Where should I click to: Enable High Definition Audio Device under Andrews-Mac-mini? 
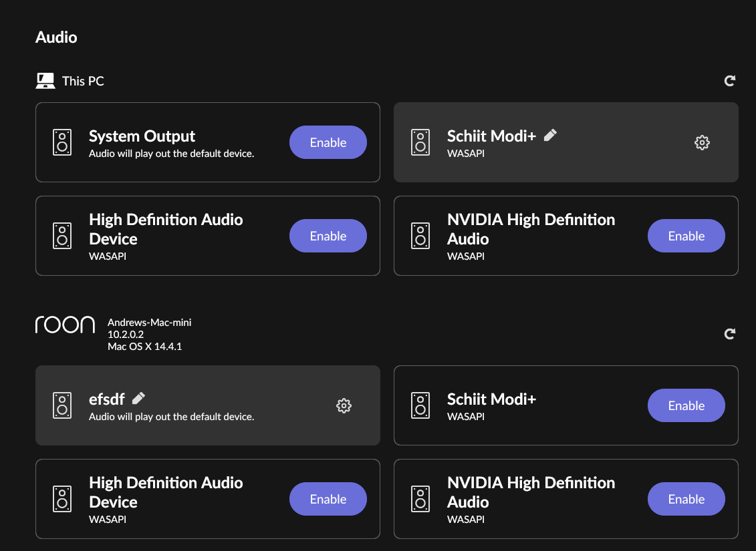click(328, 498)
